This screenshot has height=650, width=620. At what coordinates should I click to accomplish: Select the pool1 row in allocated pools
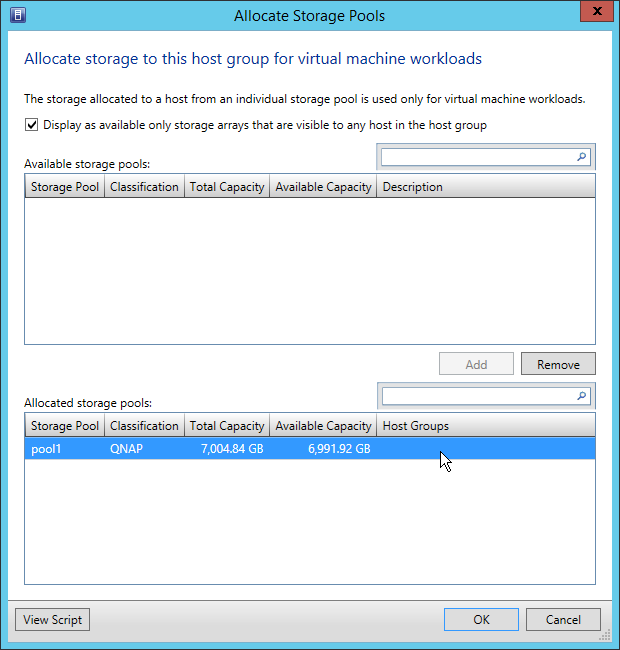coord(200,449)
